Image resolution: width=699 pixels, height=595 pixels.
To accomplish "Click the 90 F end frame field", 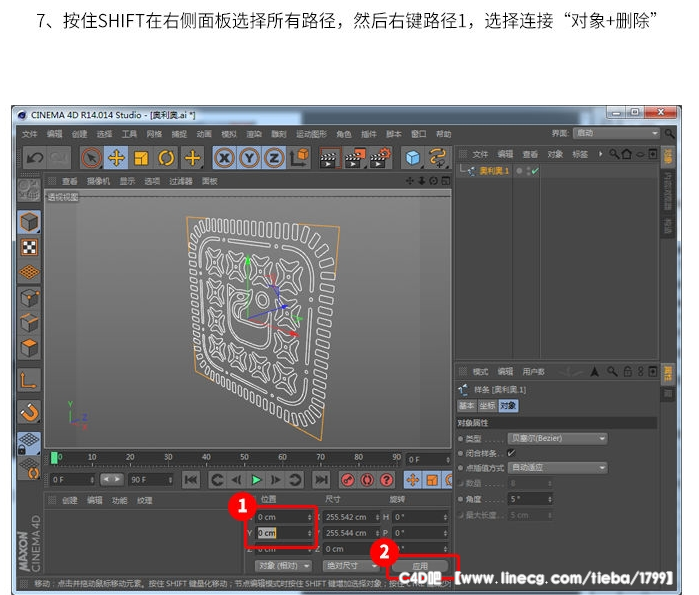I will click(151, 480).
